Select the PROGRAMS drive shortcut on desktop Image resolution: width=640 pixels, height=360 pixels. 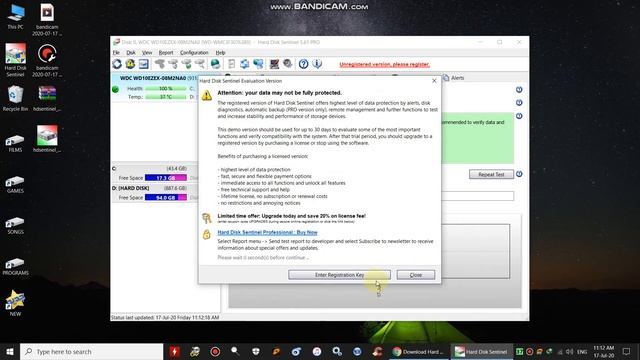tap(15, 266)
